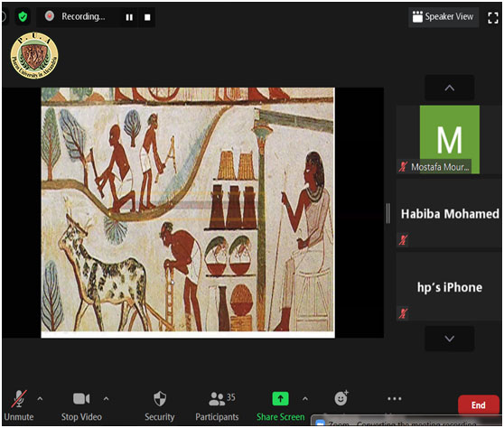Select hp's iPhone participant tile

[449, 286]
